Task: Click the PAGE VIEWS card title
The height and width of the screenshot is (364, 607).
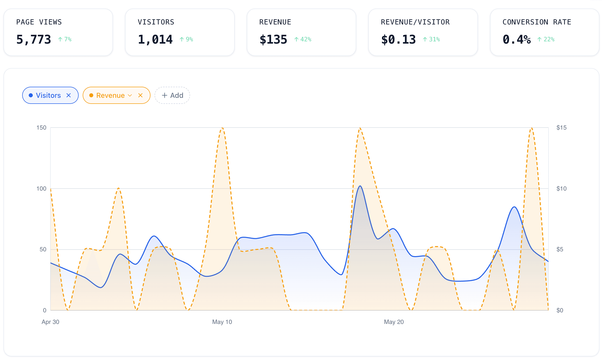Action: (39, 22)
